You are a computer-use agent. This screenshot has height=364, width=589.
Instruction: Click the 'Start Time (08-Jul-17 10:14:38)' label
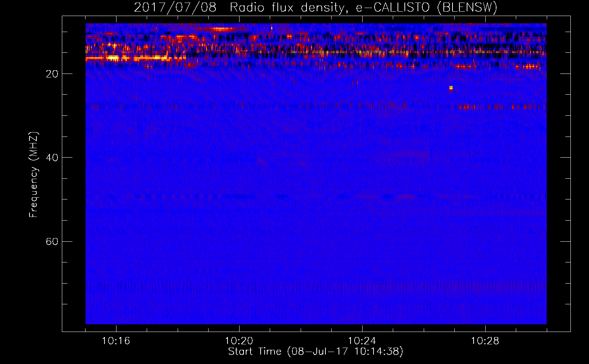coord(316,352)
